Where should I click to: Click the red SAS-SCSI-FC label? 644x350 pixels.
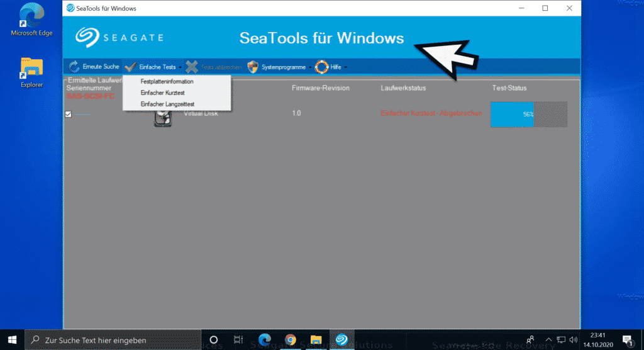[91, 96]
